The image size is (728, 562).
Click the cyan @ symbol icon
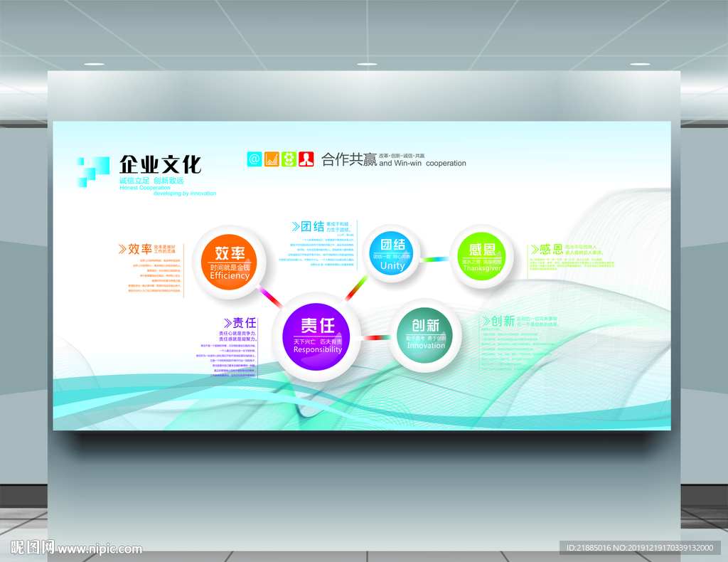(x=255, y=159)
